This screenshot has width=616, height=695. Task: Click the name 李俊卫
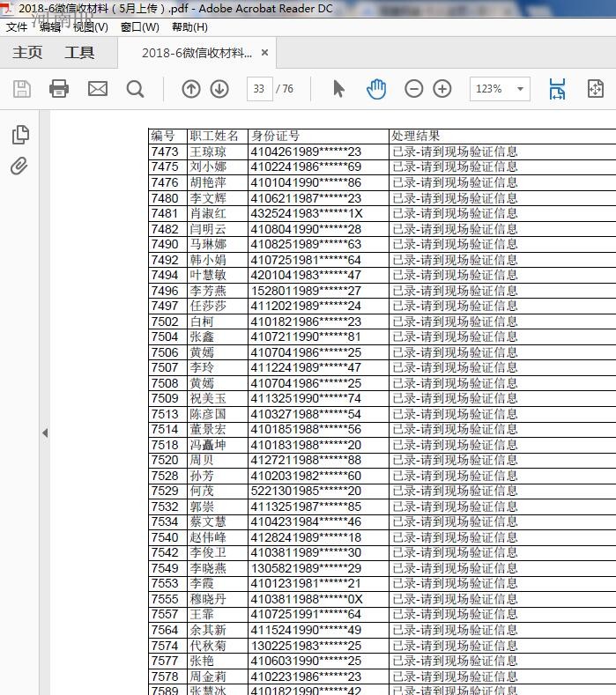208,552
